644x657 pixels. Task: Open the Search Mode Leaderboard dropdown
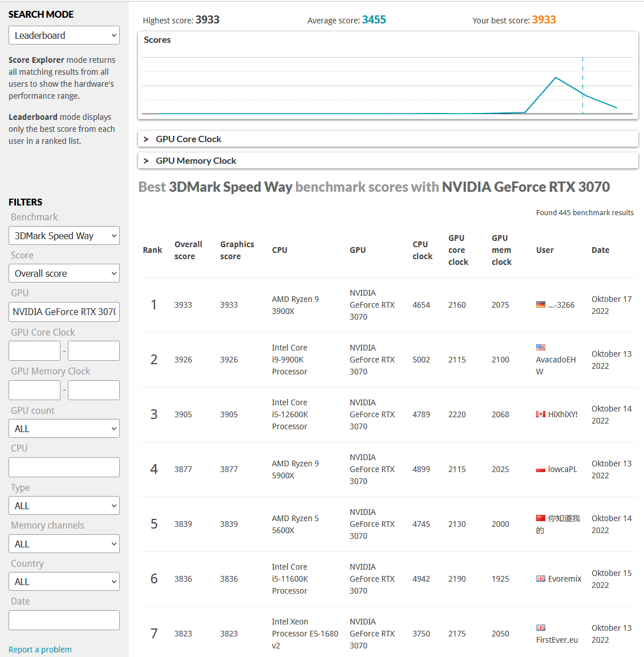click(64, 35)
